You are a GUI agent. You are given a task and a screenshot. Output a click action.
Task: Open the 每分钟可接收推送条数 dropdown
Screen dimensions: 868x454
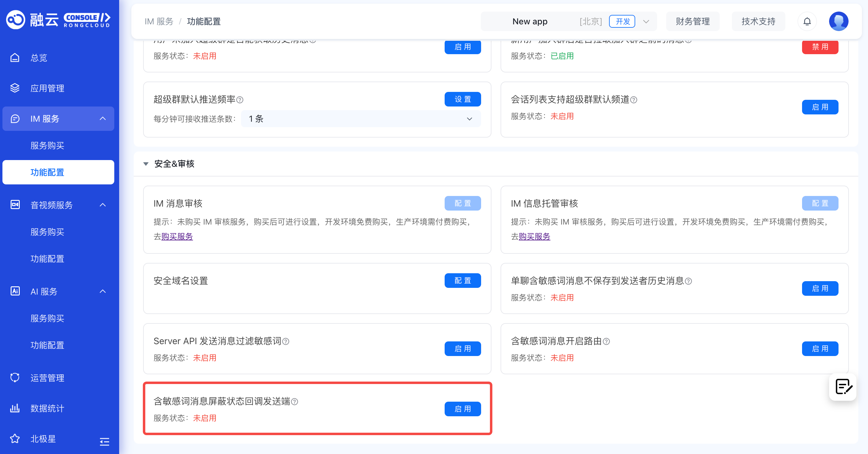click(x=360, y=119)
